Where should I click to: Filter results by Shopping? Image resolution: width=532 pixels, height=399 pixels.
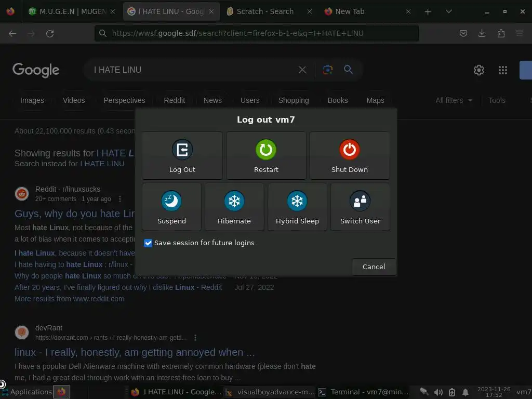[294, 100]
